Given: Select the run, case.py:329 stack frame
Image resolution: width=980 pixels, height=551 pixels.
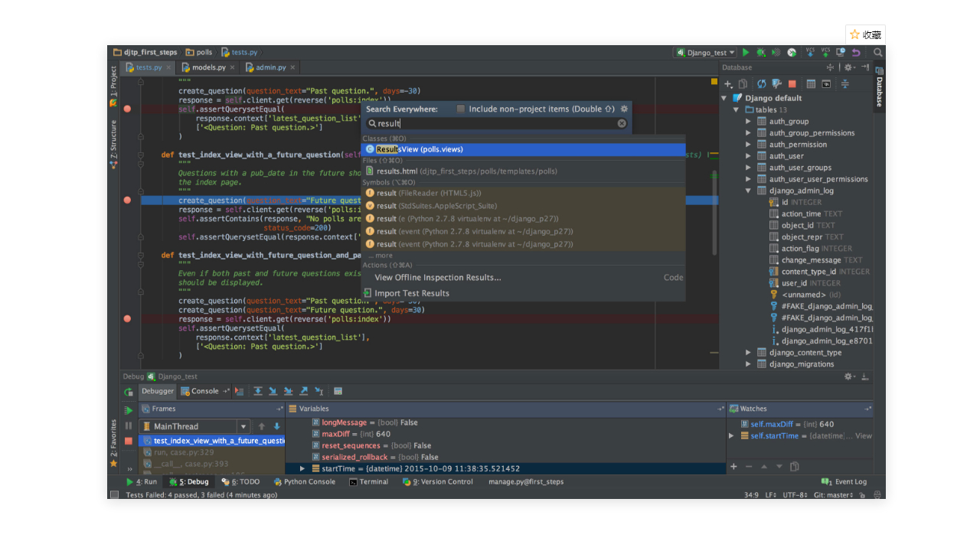Looking at the screenshot, I should [x=211, y=452].
